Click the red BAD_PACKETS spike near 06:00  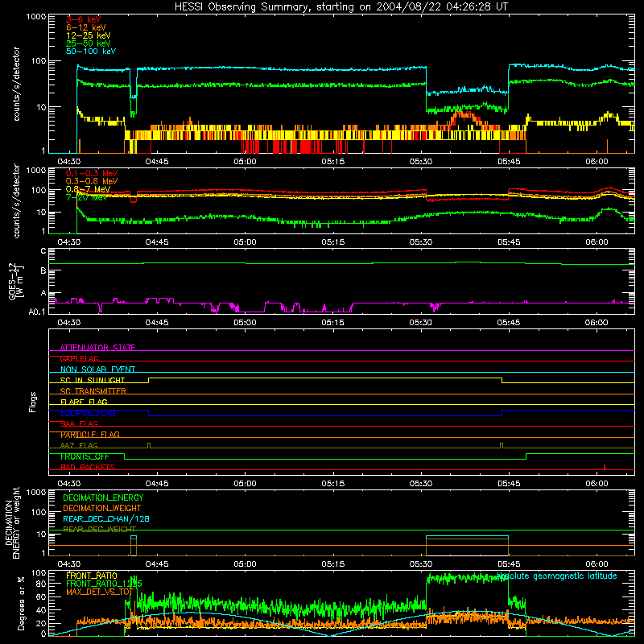pos(605,467)
